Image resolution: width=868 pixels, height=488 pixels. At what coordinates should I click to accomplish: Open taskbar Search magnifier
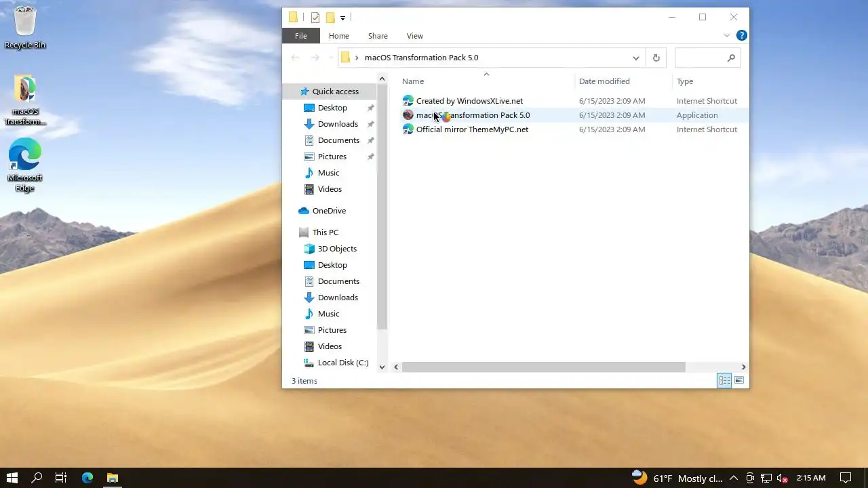coord(37,478)
